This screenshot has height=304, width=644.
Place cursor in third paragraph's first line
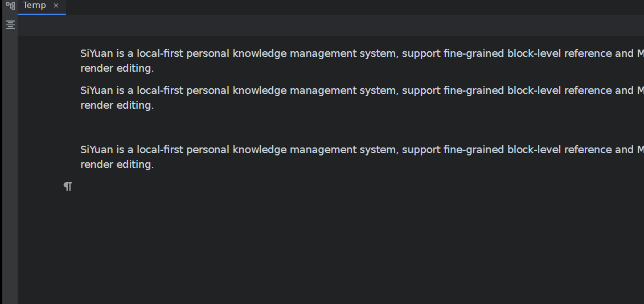(x=342, y=150)
